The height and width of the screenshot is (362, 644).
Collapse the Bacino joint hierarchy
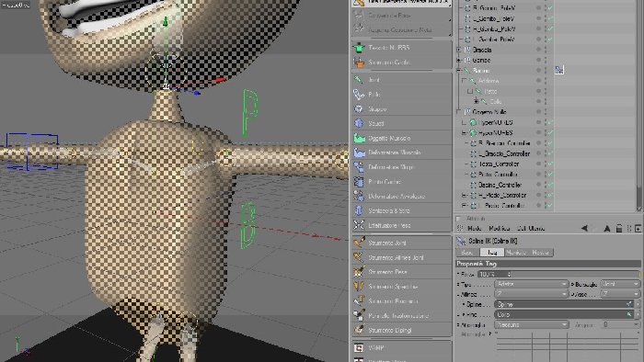[459, 70]
